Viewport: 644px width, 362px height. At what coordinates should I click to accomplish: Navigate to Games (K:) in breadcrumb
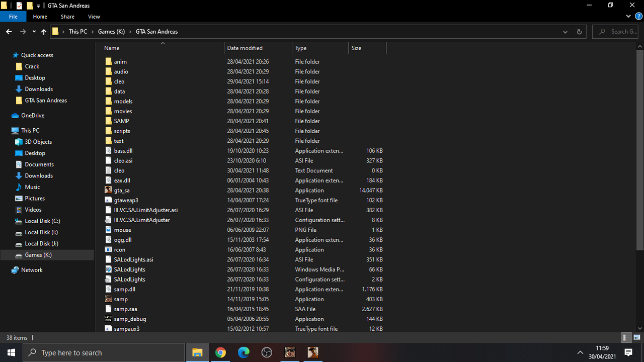(111, 31)
